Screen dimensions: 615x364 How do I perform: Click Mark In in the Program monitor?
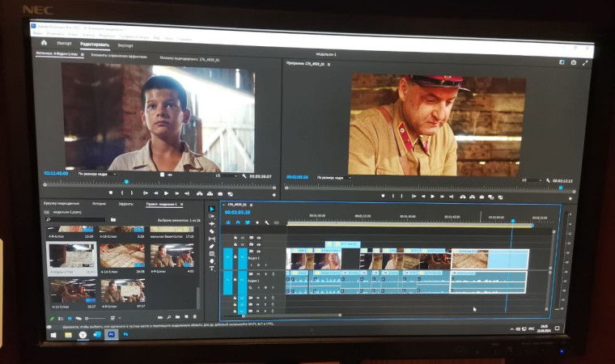coord(392,196)
